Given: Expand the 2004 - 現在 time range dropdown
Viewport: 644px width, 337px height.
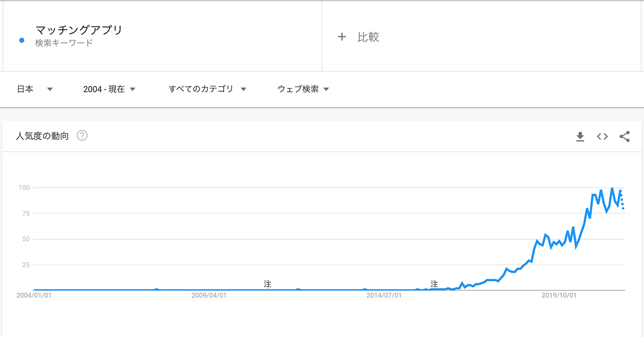Looking at the screenshot, I should click(x=109, y=89).
